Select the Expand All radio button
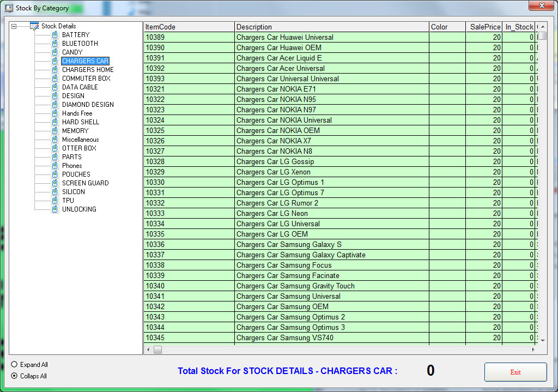The width and height of the screenshot is (558, 392). coord(14,364)
